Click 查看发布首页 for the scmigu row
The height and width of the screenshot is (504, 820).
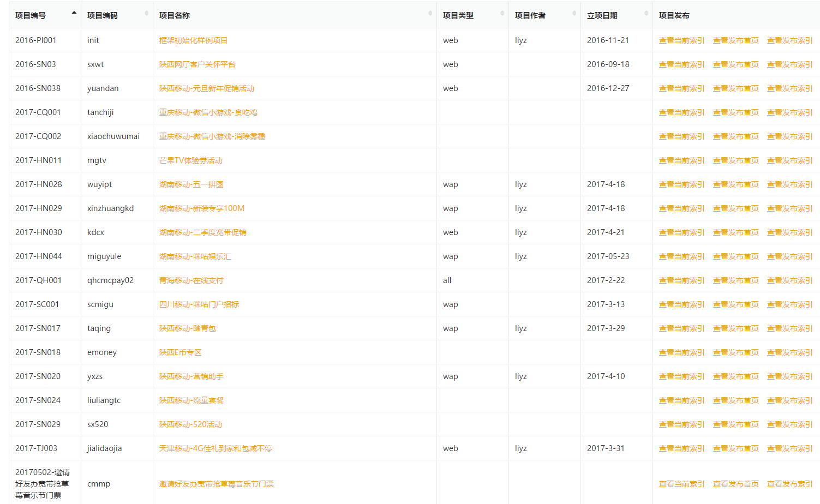(735, 304)
